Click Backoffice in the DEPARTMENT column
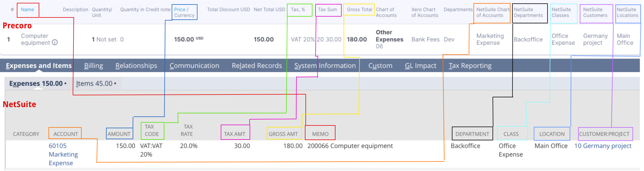The width and height of the screenshot is (644, 171). pyautogui.click(x=465, y=146)
